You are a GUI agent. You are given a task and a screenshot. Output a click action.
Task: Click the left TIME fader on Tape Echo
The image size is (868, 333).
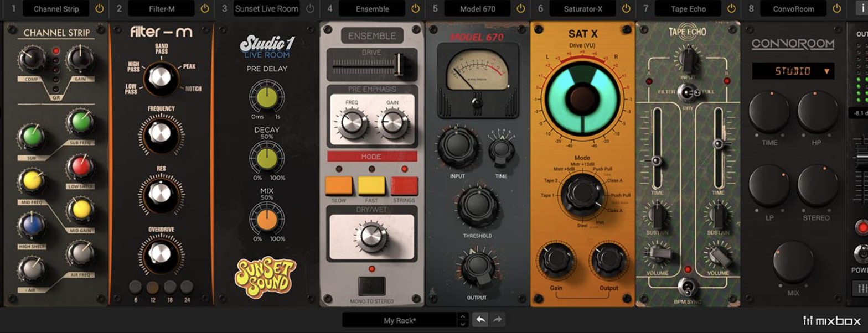(x=657, y=161)
